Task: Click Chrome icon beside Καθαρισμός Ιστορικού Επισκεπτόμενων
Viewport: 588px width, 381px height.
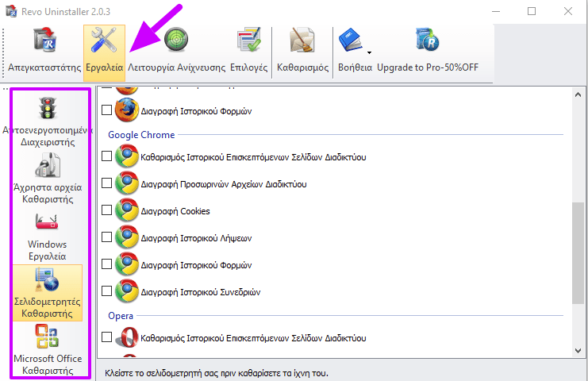Action: 127,156
